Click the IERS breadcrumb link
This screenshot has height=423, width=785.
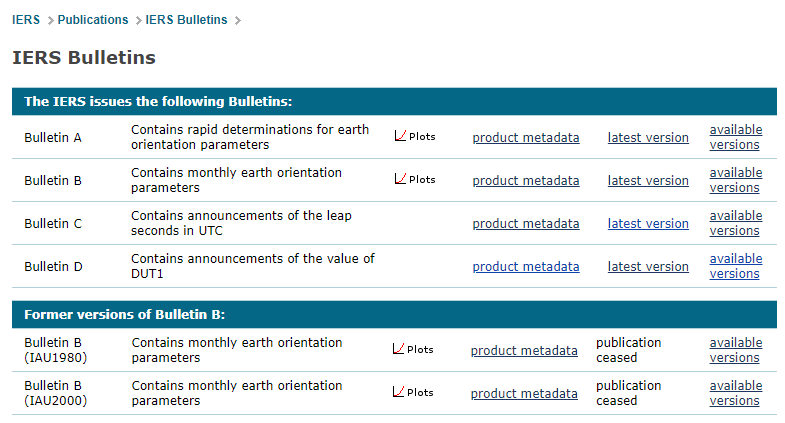pos(26,20)
